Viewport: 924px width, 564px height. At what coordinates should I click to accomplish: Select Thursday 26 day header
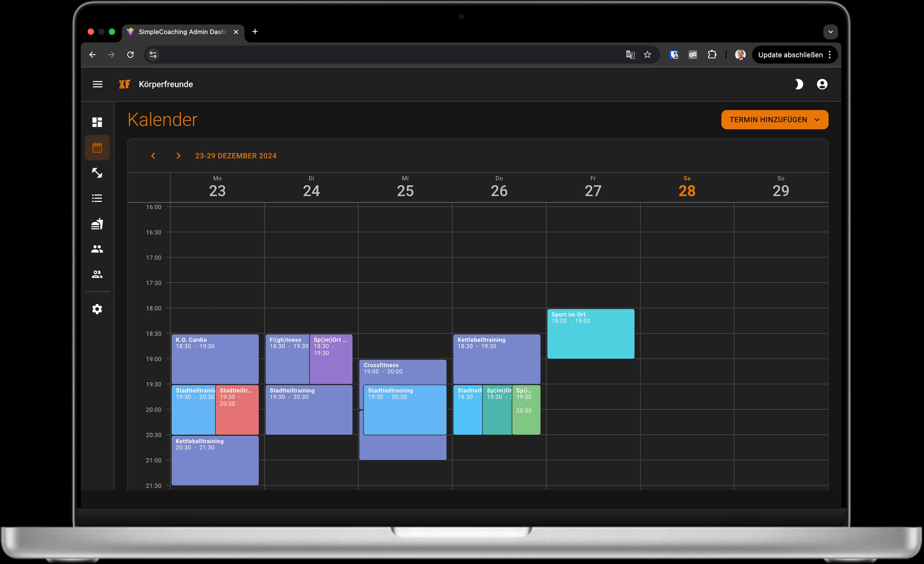(x=499, y=187)
